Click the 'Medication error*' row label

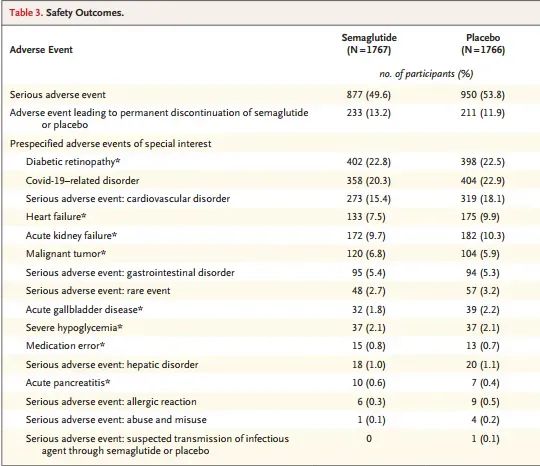65,345
